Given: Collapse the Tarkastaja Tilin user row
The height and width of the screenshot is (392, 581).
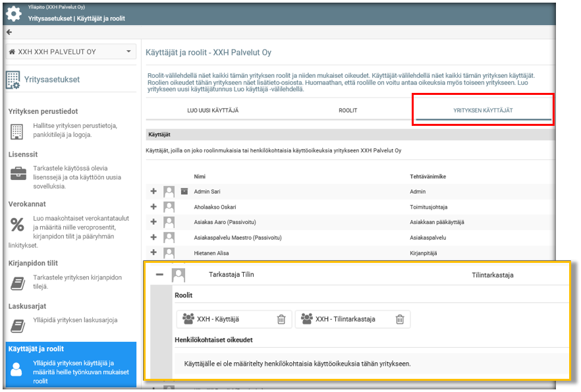Looking at the screenshot, I should click(x=159, y=274).
